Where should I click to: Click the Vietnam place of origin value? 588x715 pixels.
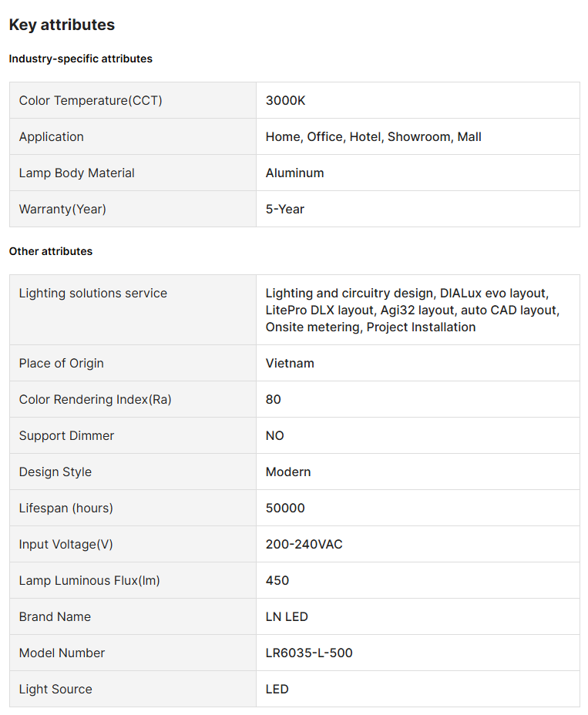(290, 363)
